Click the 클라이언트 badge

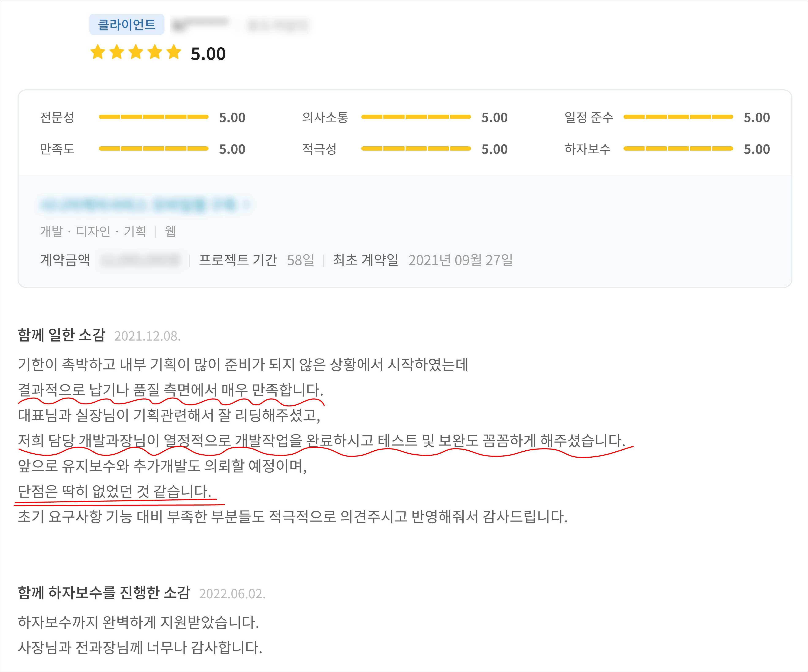[127, 25]
